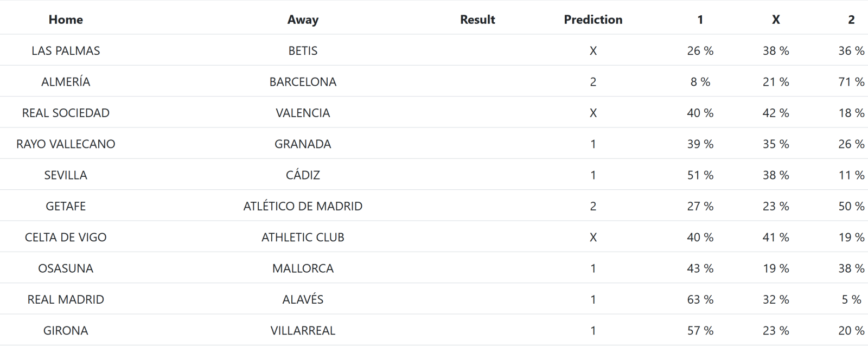The height and width of the screenshot is (346, 868).
Task: Select the SEVILLA row home cell
Action: pos(66,175)
